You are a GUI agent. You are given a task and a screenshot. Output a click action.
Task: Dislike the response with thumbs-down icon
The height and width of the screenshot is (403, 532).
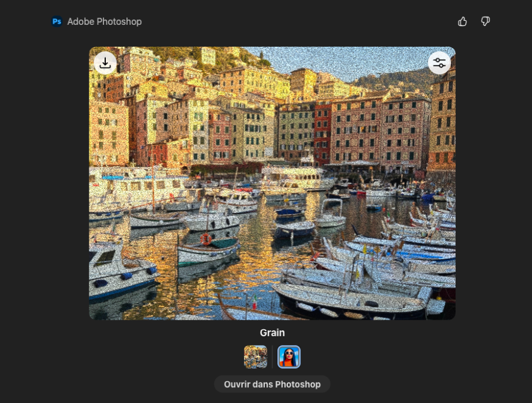pos(485,22)
